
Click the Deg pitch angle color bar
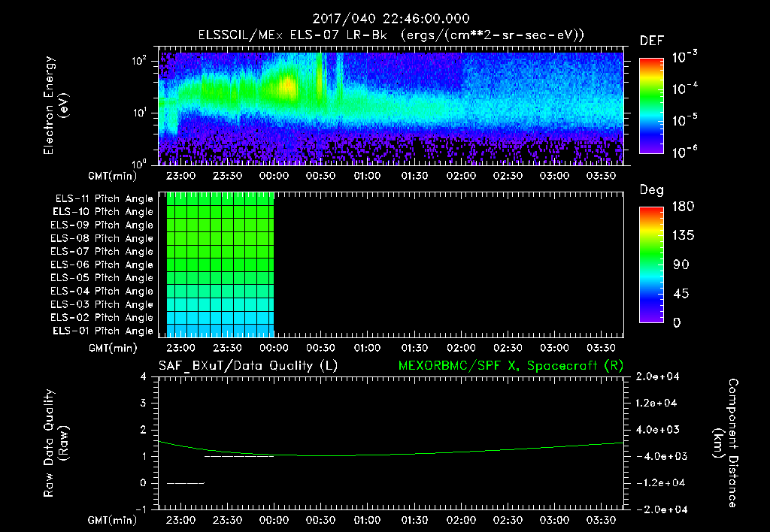pos(651,265)
